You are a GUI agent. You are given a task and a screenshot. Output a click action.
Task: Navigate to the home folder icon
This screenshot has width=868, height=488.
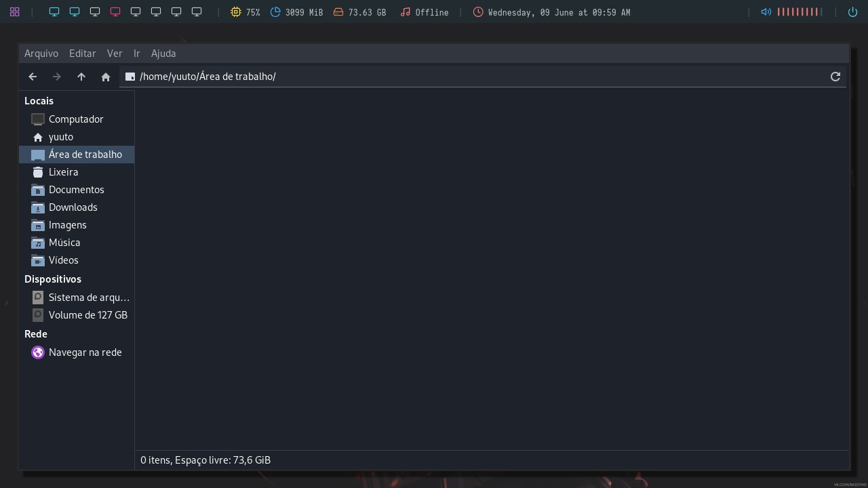[106, 77]
